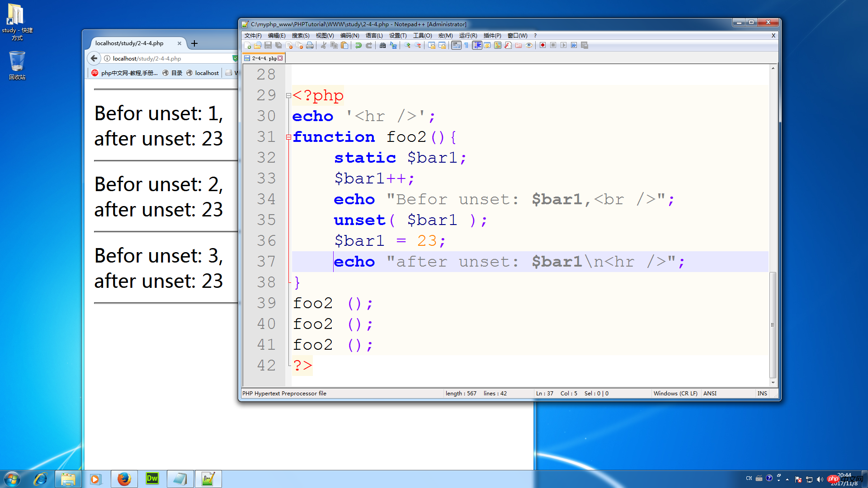Click the Zoom In magnifier icon

pyautogui.click(x=407, y=45)
